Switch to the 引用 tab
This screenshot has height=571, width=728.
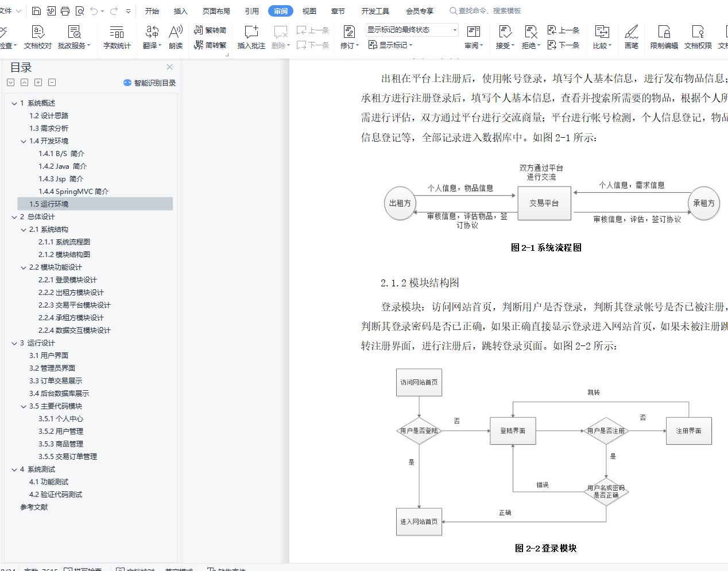(252, 11)
